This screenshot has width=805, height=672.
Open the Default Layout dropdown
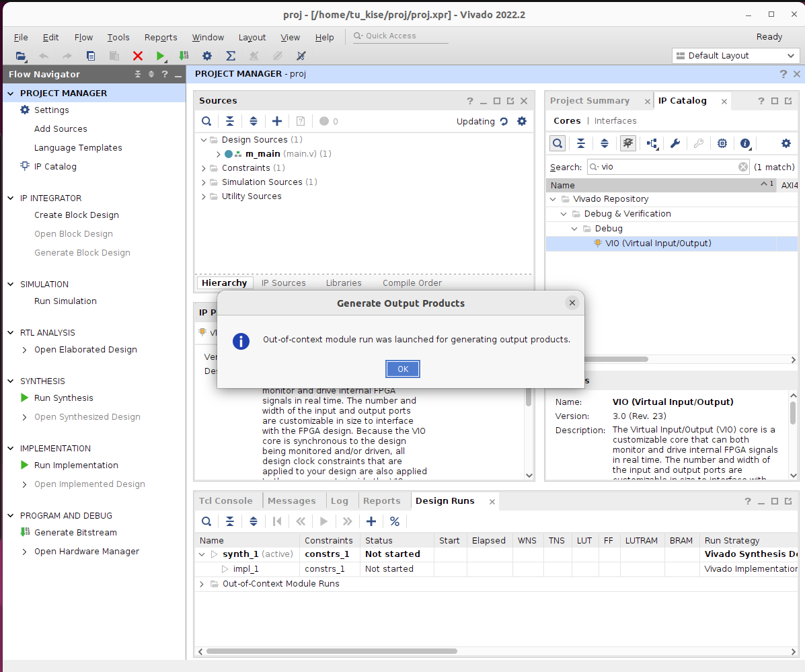[x=735, y=56]
